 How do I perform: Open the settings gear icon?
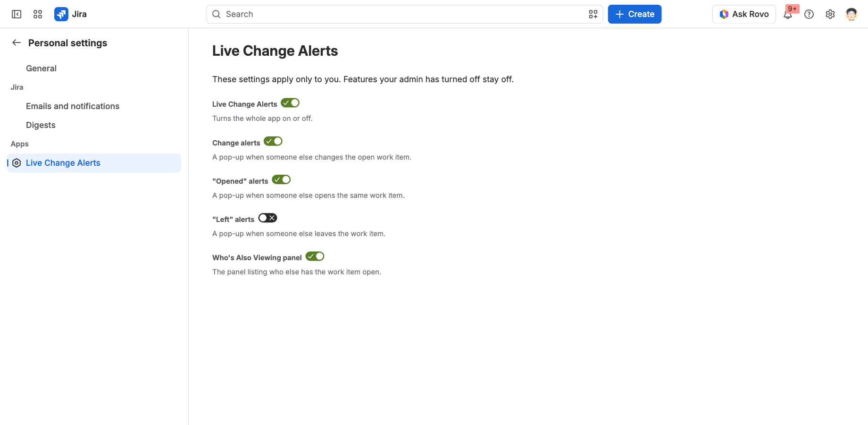point(830,14)
